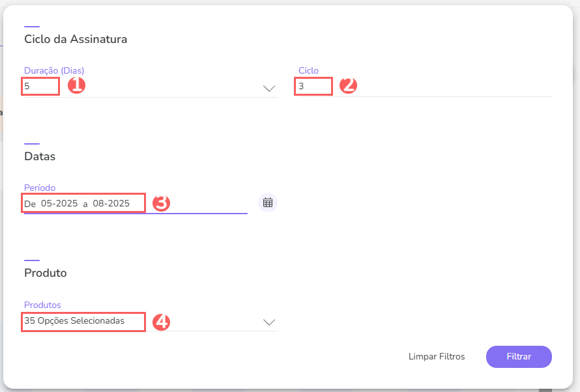Click the 'Produtos' field label
Screen dimensions: 580x392
(x=42, y=305)
